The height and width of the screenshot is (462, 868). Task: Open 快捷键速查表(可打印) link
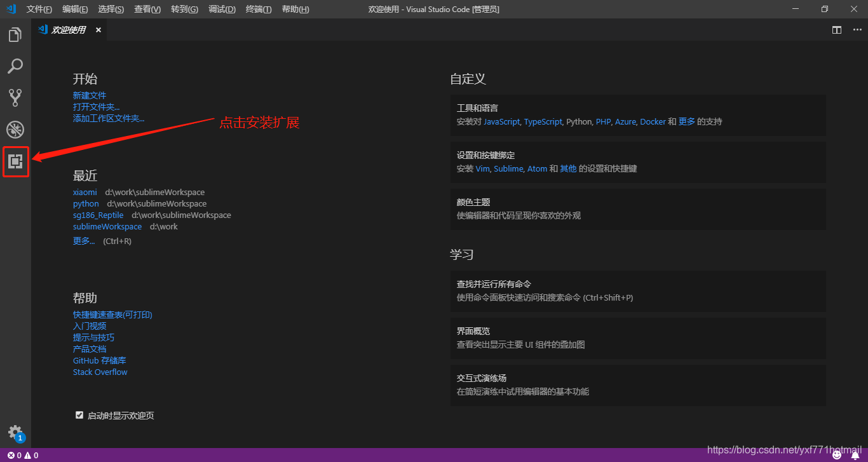pos(112,315)
